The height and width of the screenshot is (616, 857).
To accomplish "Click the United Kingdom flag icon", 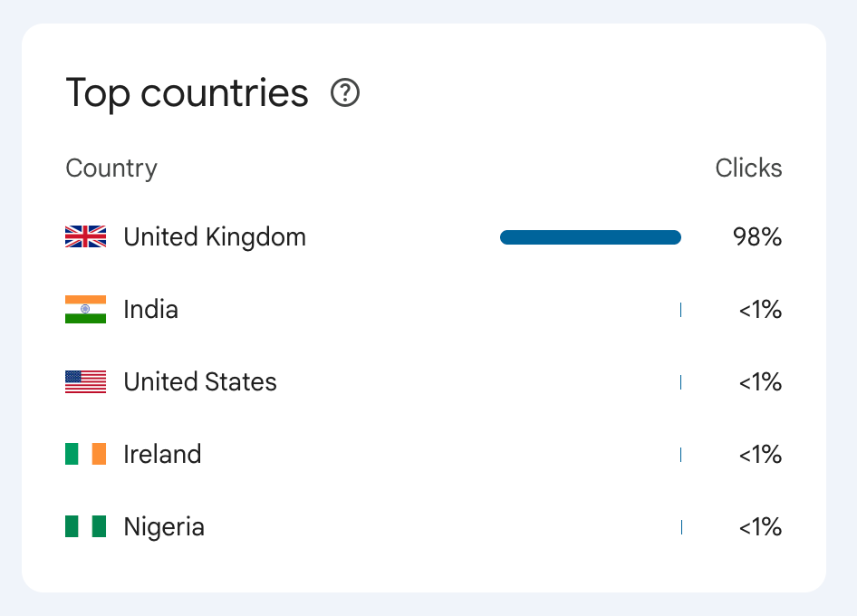I will pos(85,237).
